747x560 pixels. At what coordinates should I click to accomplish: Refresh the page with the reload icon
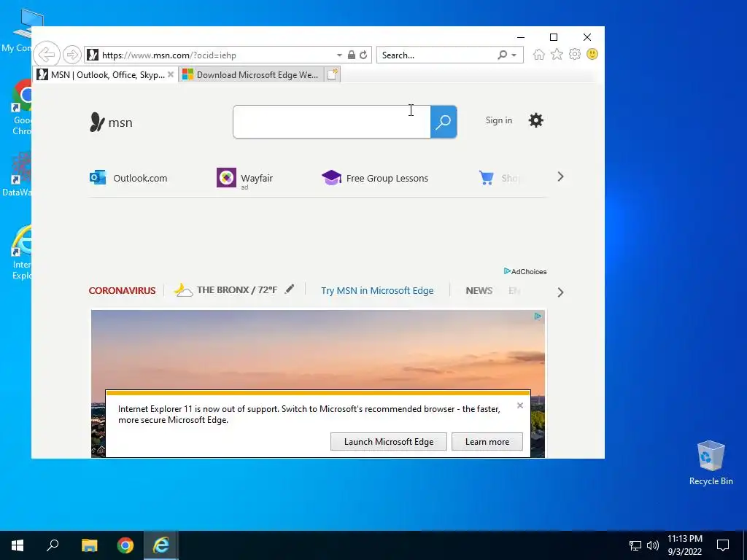(363, 55)
